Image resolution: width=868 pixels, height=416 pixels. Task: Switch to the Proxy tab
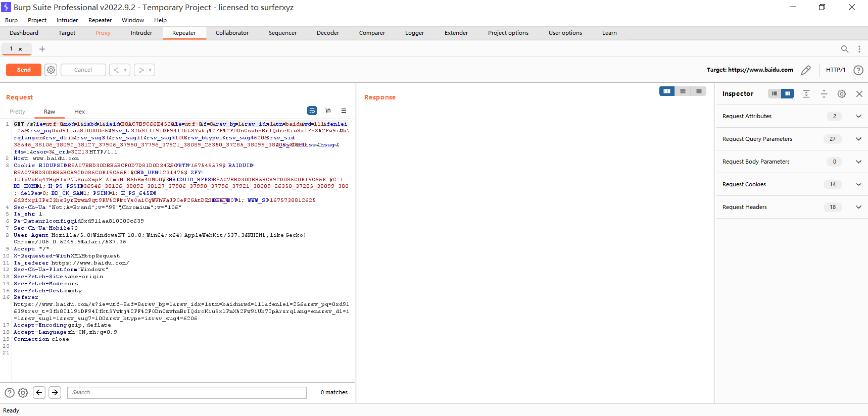pos(103,33)
